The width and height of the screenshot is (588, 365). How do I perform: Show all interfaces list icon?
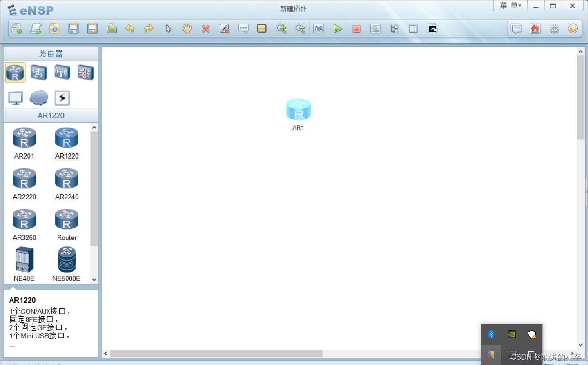(x=394, y=29)
